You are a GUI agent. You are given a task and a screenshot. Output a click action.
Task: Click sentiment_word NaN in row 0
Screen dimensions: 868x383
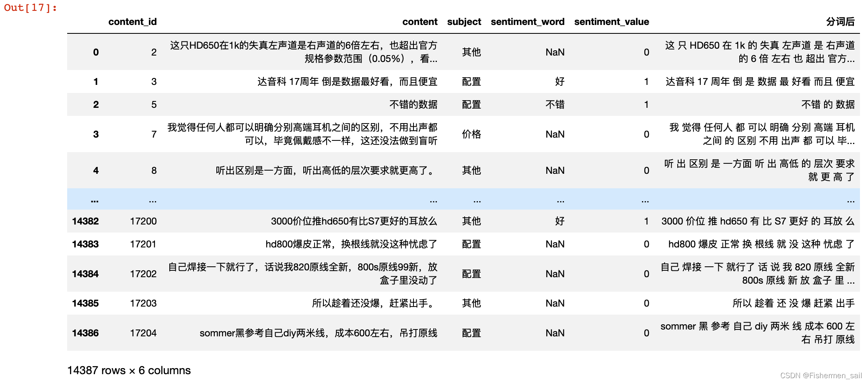pos(555,52)
